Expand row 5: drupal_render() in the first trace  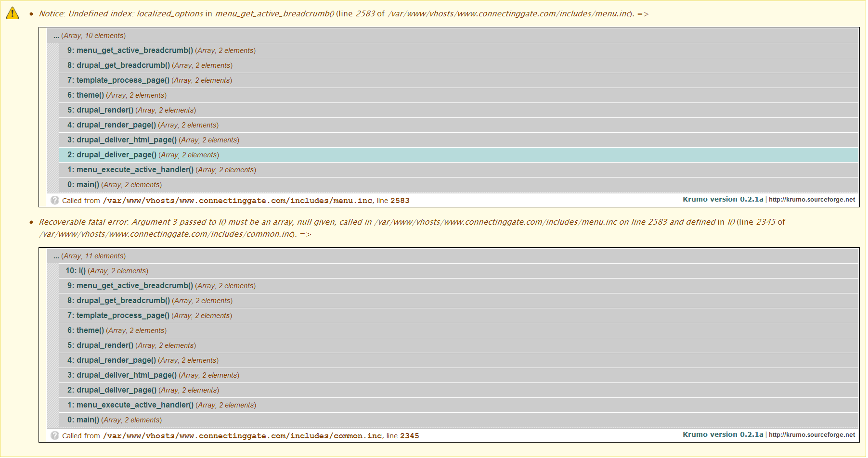click(x=459, y=110)
